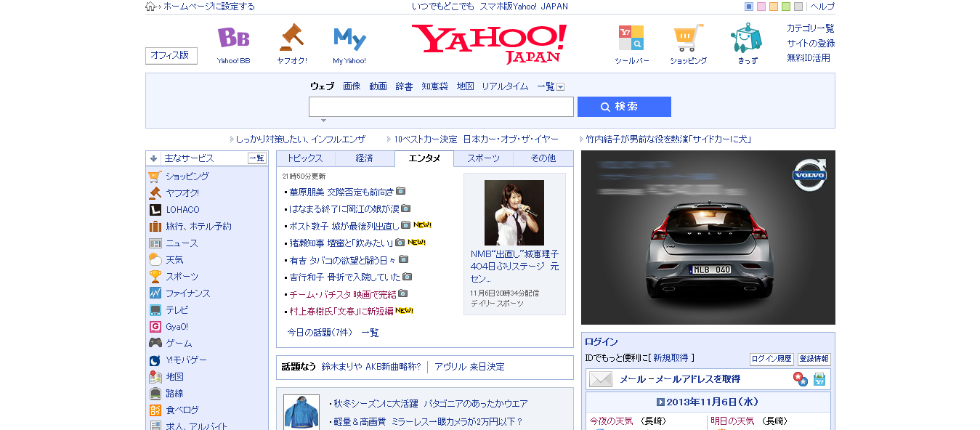Click the 旅行、ホテル予約 suitcase icon

click(155, 226)
